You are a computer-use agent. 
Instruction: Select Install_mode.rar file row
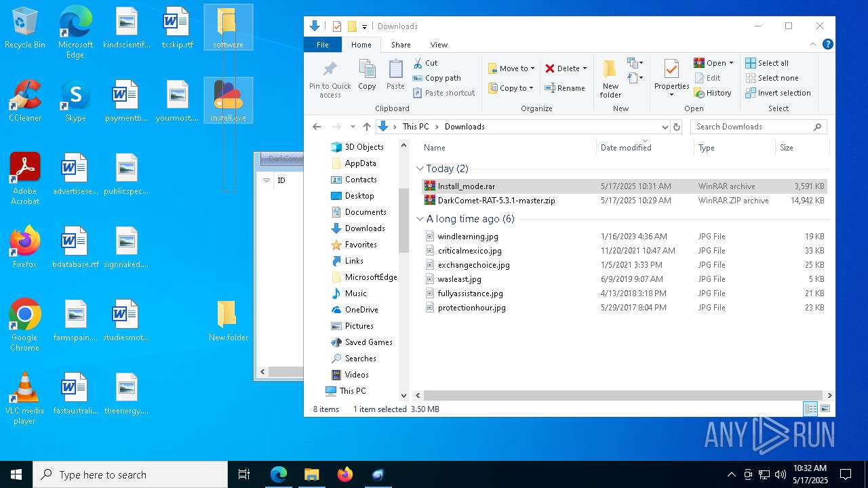coord(624,186)
